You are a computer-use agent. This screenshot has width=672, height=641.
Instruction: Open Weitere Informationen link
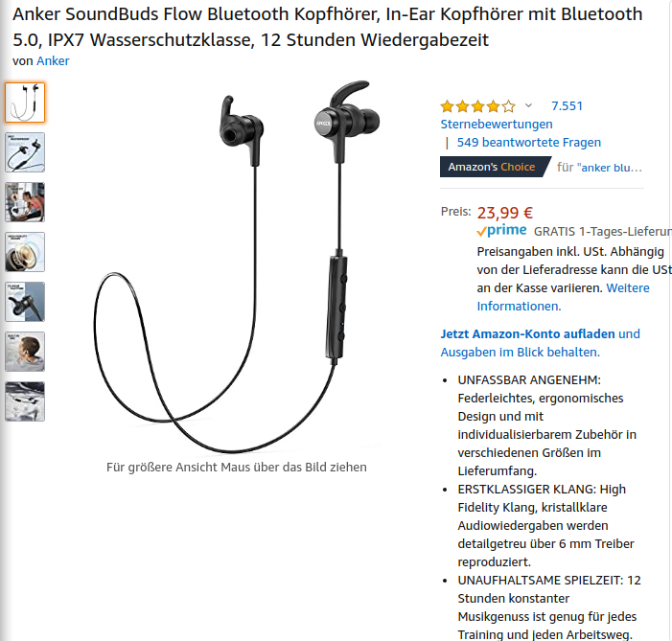(x=563, y=297)
